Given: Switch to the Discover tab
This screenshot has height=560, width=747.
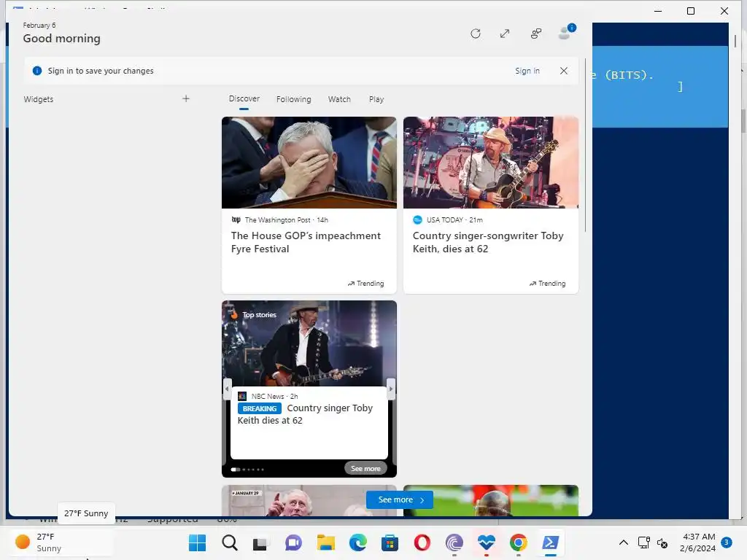Looking at the screenshot, I should pyautogui.click(x=244, y=98).
